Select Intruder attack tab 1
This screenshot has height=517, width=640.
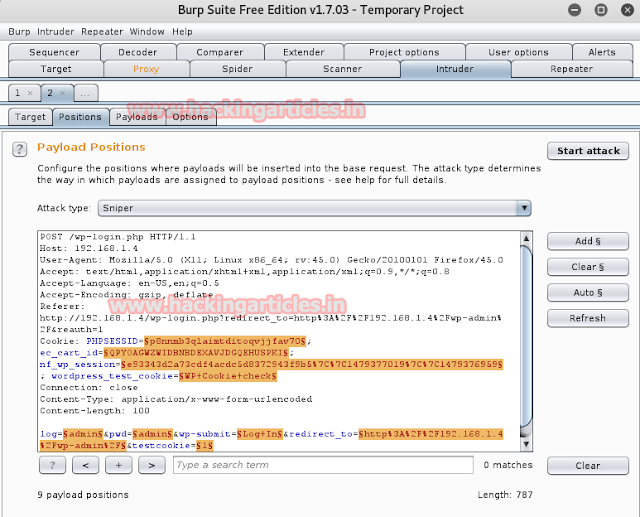point(18,93)
